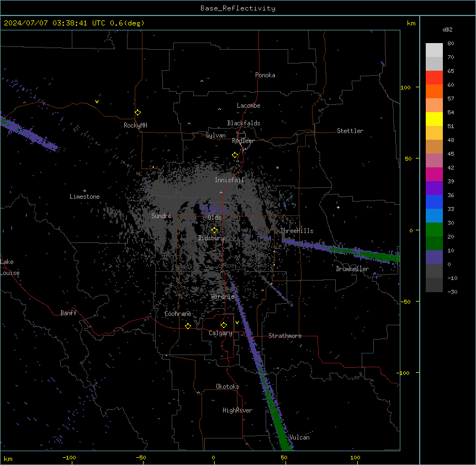Click the yellow diamond marker above RockyMH
The height and width of the screenshot is (465, 476).
point(138,113)
